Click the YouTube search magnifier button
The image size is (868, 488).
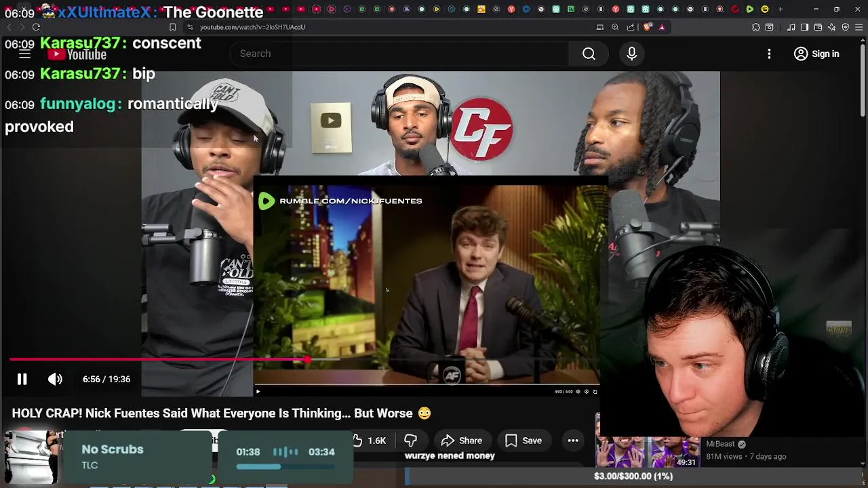point(589,54)
